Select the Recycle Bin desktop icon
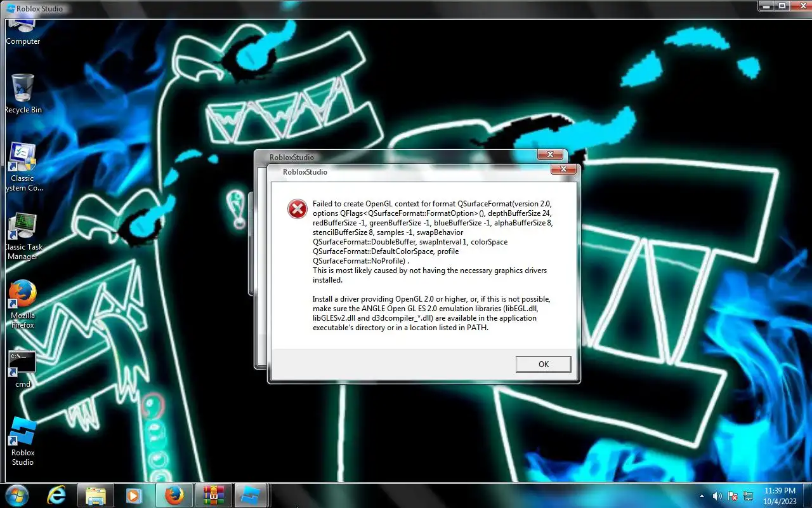Screen dimensions: 812x508 point(23,94)
